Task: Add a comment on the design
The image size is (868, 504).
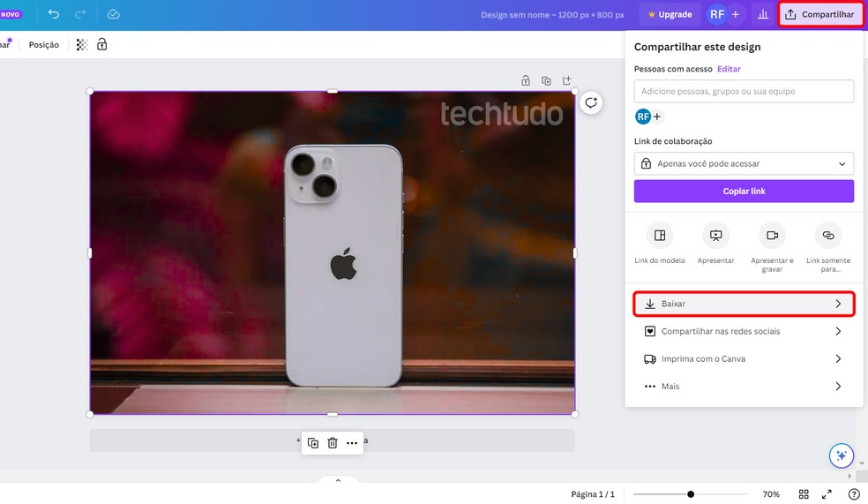Action: click(x=591, y=103)
